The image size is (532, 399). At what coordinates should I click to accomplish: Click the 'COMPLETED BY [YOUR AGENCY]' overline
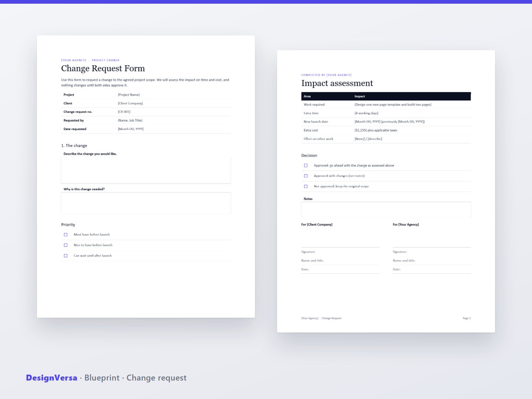coord(326,75)
